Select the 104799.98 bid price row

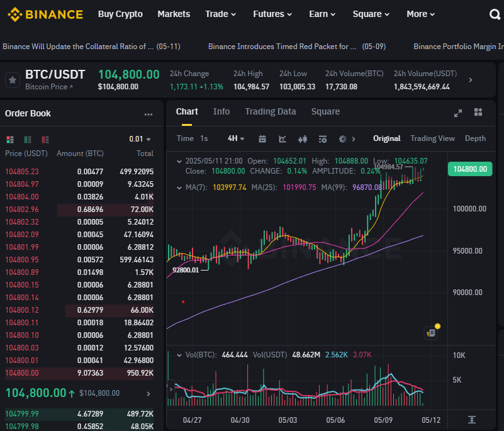click(79, 427)
